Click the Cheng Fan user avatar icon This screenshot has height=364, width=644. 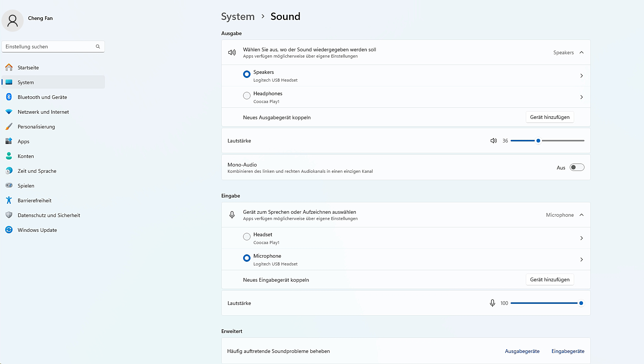coord(13,21)
